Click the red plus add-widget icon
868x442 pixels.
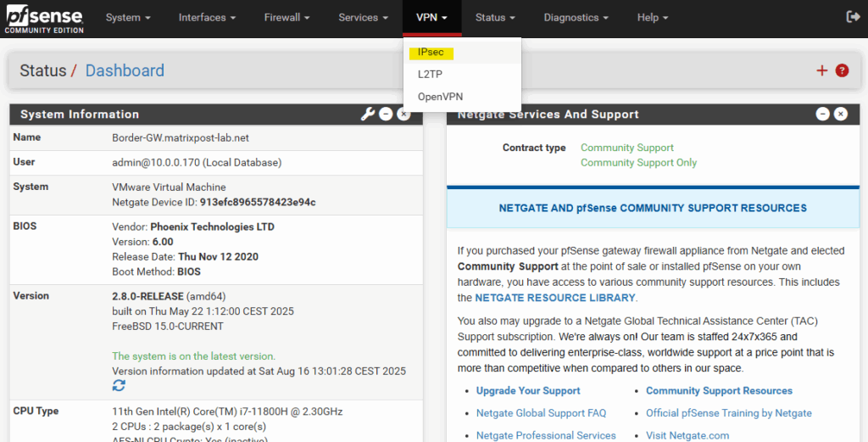(x=822, y=70)
